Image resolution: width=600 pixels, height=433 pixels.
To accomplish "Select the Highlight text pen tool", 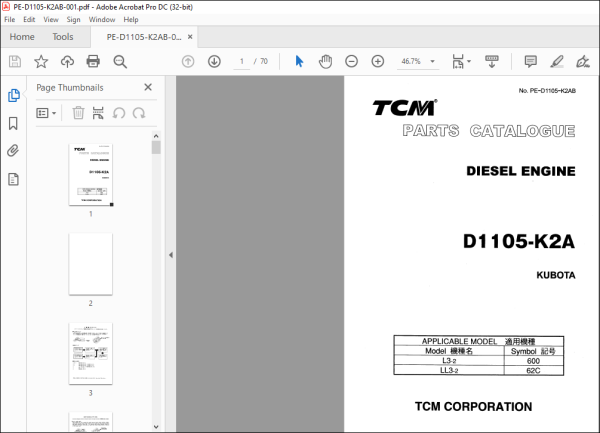I will coord(557,61).
